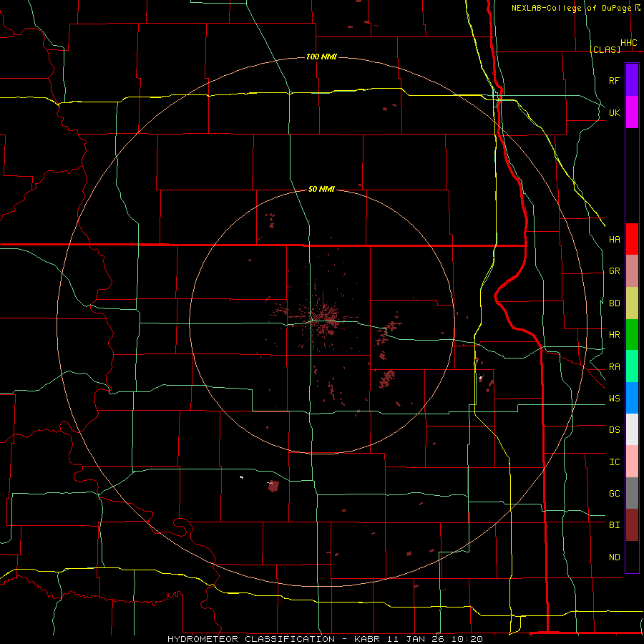Click the purple RF color swatch
Screen dimensions: 644x644
tap(632, 80)
